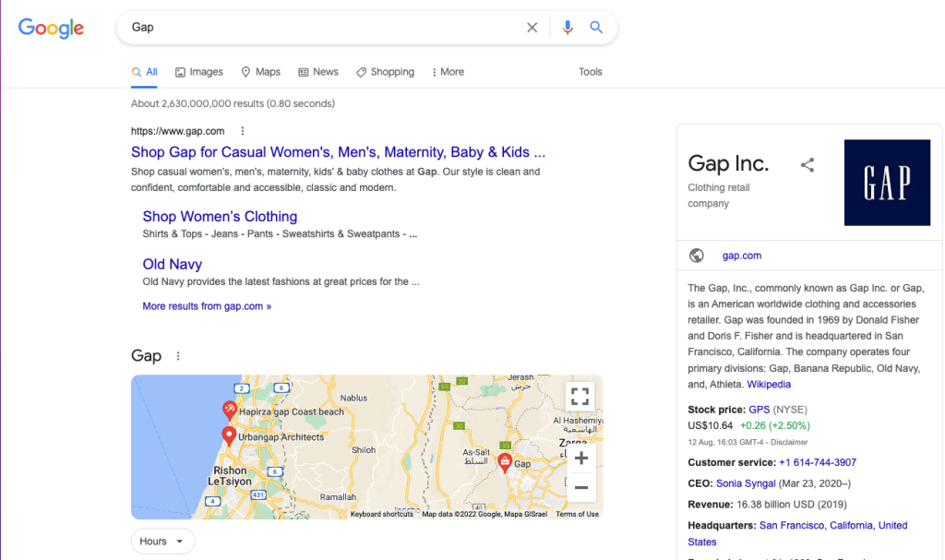
Task: Open search Tools
Action: (590, 71)
